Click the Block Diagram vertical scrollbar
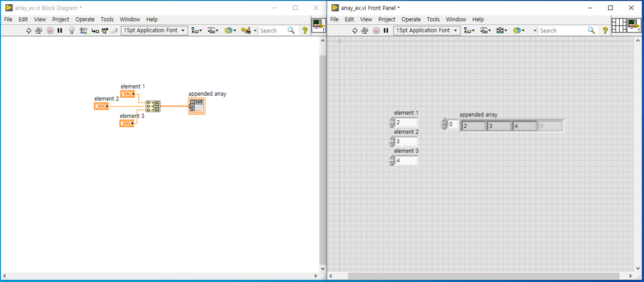This screenshot has width=644, height=282. tap(323, 154)
